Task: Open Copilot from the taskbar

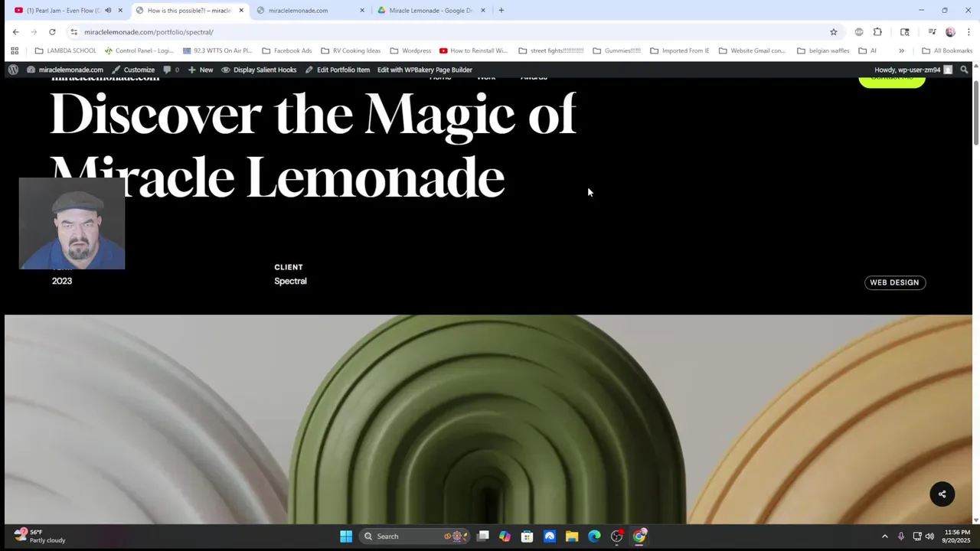Action: click(505, 536)
